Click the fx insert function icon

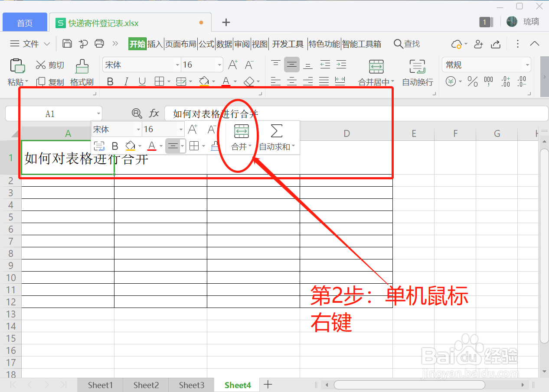tap(155, 113)
